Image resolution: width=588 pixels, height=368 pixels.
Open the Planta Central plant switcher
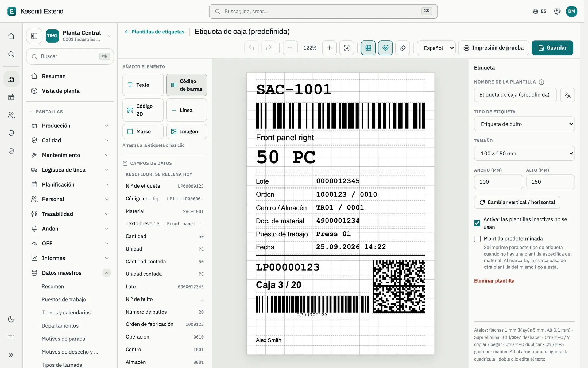click(79, 36)
